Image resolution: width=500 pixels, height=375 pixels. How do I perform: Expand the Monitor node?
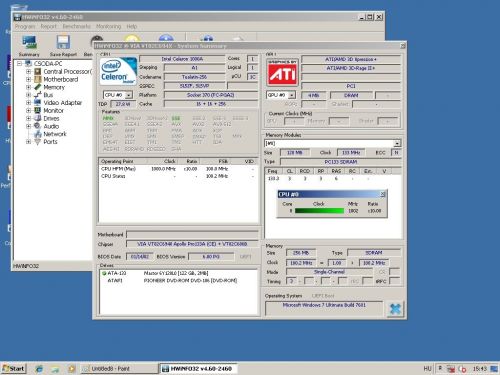click(x=29, y=110)
